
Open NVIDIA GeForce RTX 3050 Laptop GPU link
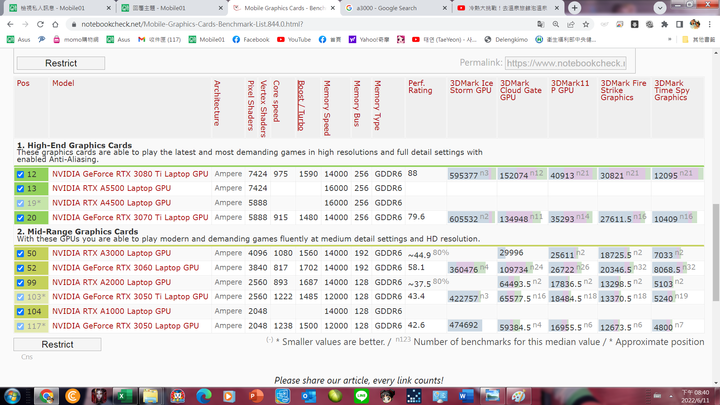125,326
